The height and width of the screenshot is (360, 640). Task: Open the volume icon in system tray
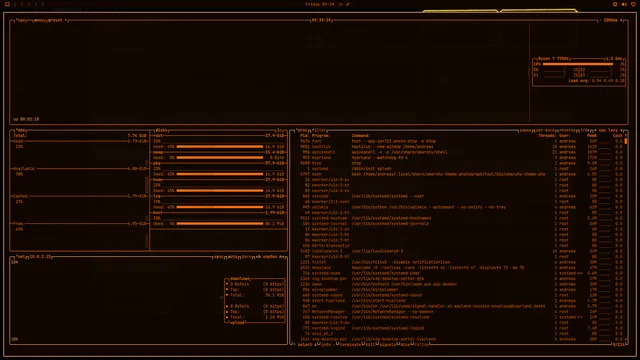[624, 4]
